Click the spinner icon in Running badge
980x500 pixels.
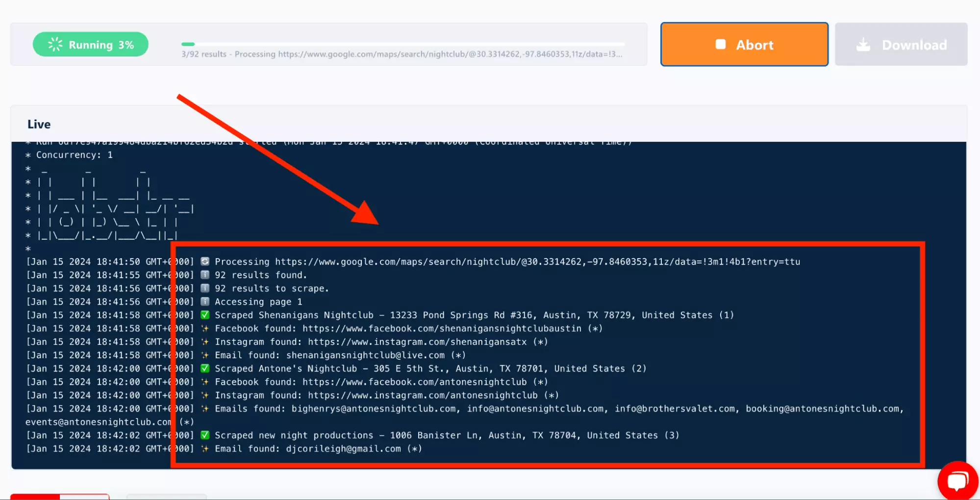55,45
